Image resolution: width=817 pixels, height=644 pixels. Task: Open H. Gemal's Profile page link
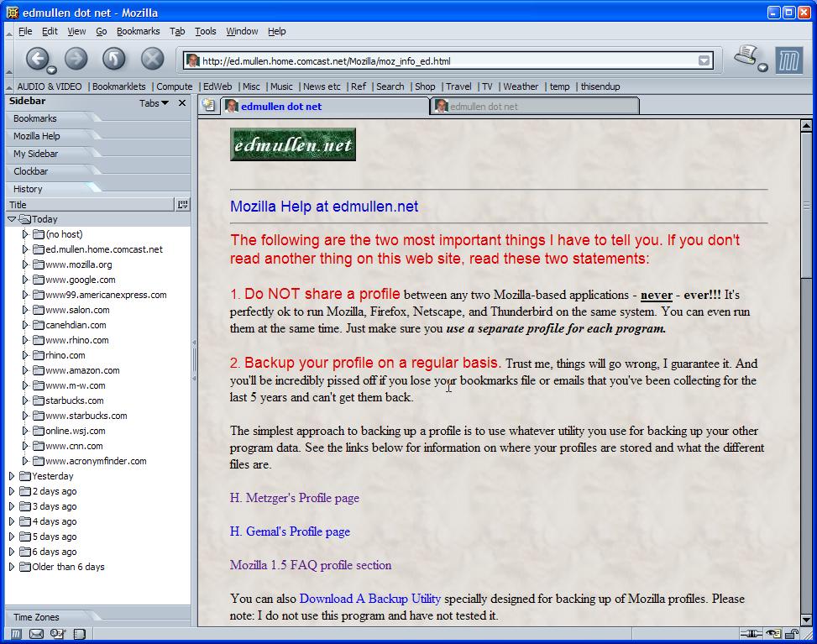pos(290,531)
